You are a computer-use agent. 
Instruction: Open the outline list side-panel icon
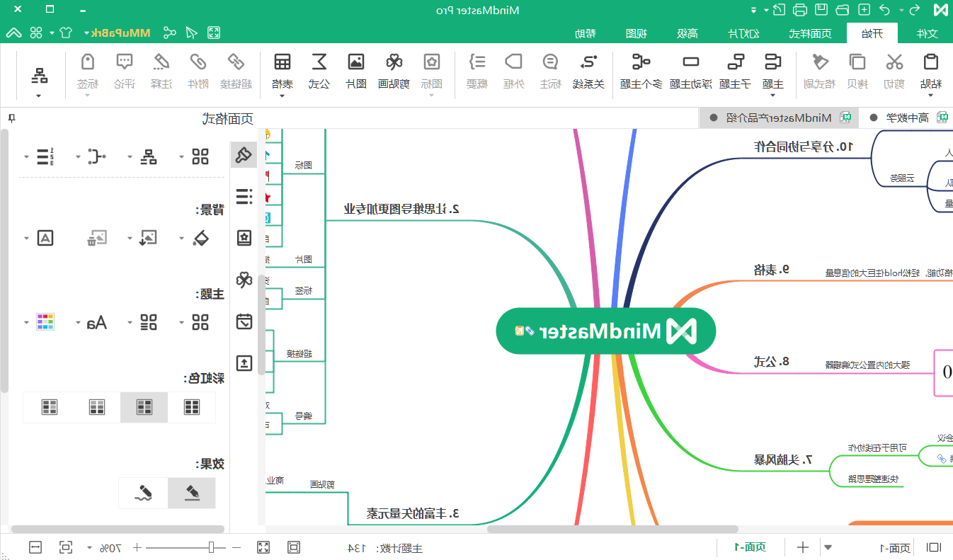(244, 196)
